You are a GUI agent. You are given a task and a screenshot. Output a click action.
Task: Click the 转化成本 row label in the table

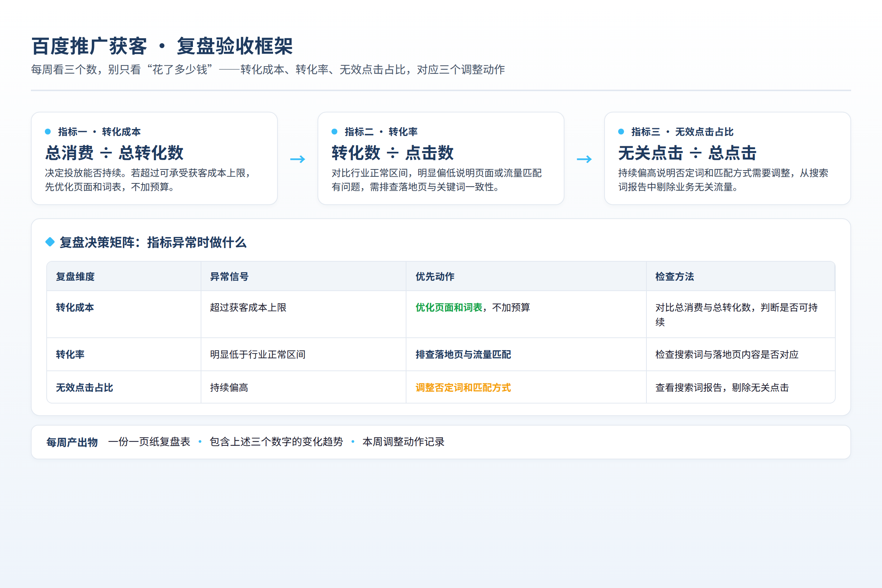tap(75, 308)
